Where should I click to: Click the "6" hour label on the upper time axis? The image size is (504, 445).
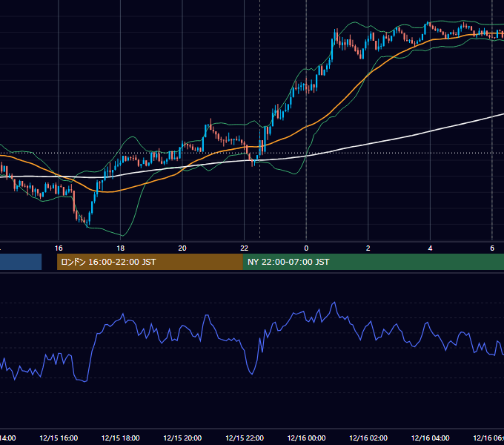click(x=492, y=248)
